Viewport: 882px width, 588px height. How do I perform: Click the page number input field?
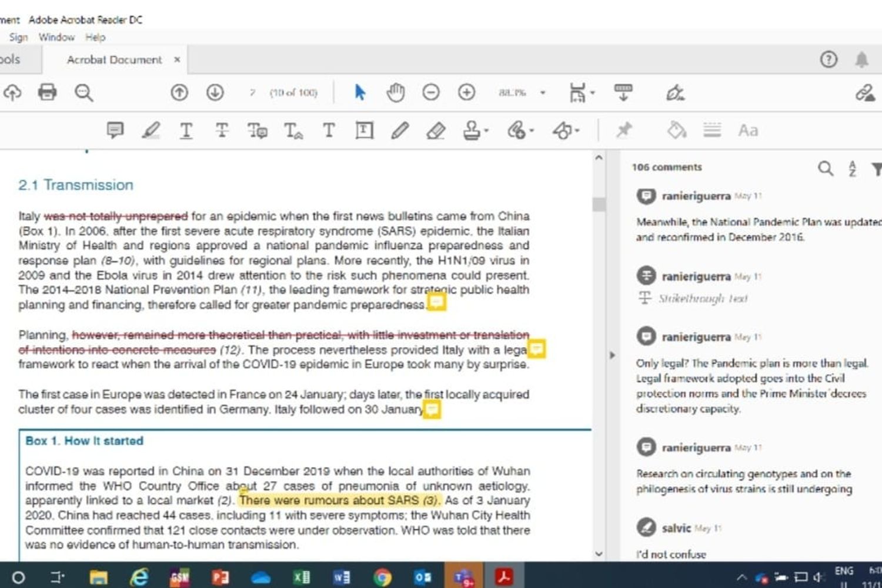click(252, 93)
